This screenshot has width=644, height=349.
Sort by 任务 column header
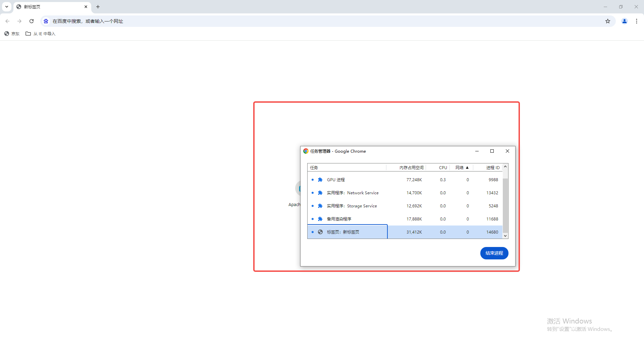pyautogui.click(x=347, y=167)
